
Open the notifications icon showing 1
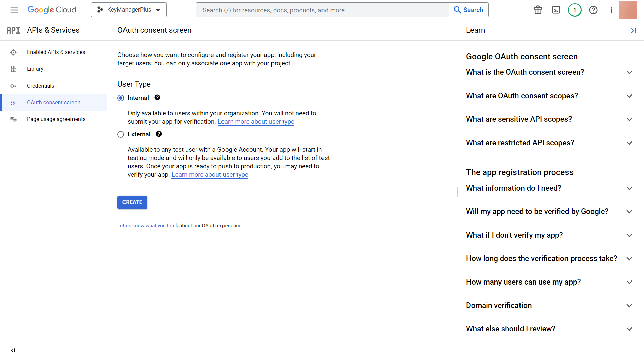[575, 10]
